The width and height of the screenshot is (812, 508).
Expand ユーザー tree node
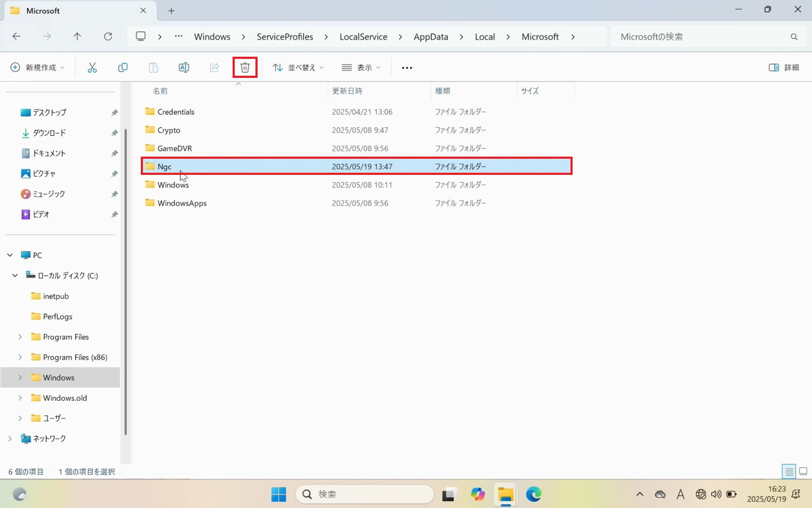pos(20,418)
